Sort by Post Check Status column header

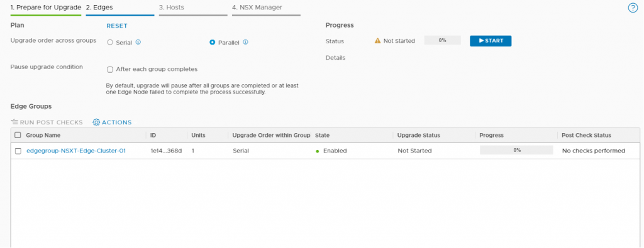(x=587, y=135)
